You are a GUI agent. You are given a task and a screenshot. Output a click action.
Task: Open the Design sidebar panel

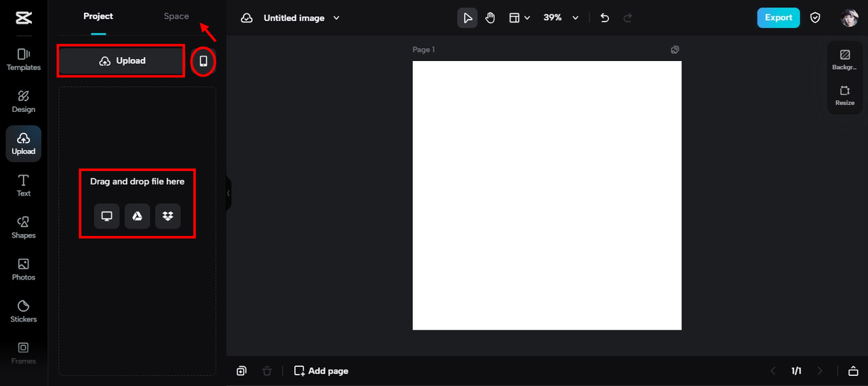[x=24, y=102]
